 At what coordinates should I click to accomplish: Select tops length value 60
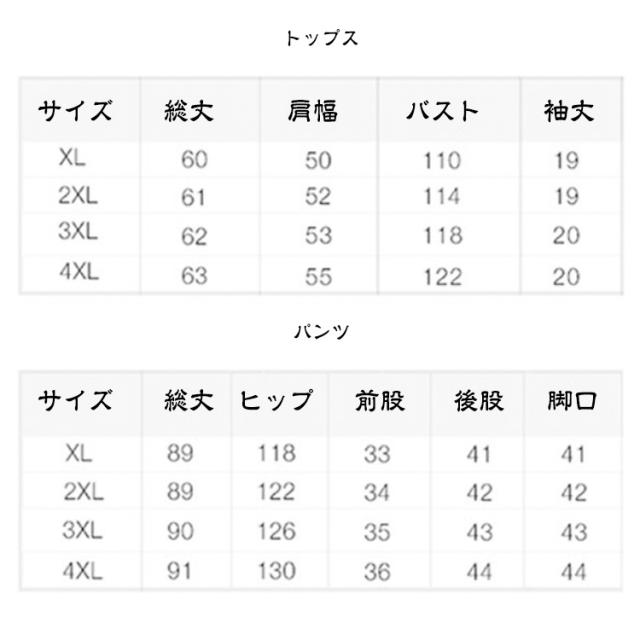[193, 161]
